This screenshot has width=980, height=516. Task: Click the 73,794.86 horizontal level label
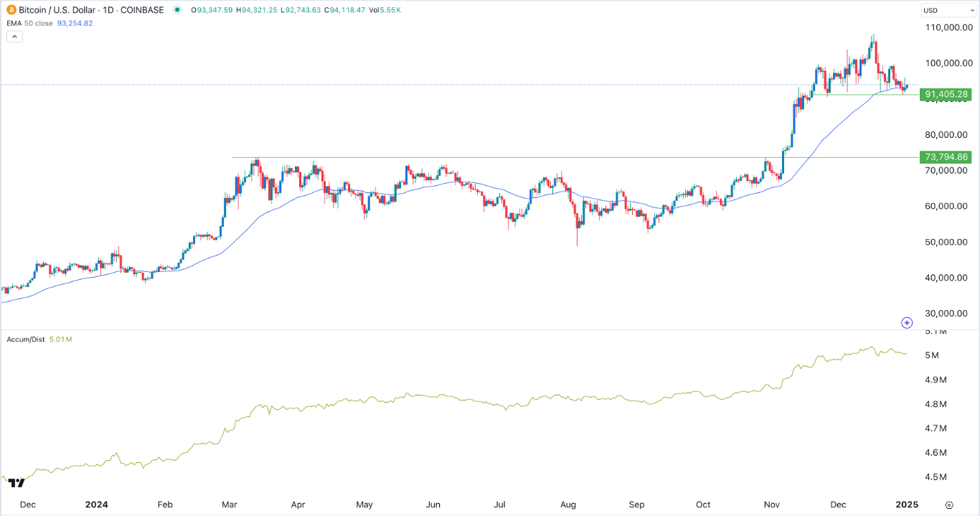point(945,157)
